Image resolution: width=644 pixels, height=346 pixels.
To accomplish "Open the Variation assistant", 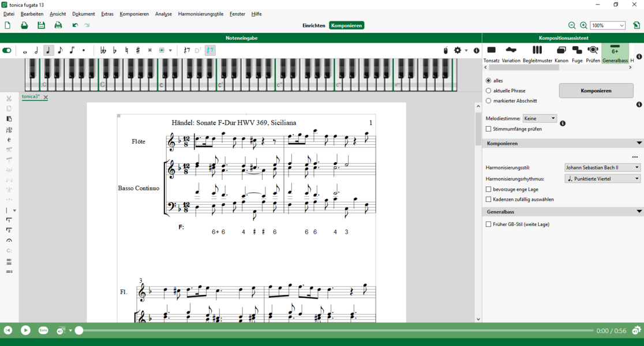I will pyautogui.click(x=511, y=54).
